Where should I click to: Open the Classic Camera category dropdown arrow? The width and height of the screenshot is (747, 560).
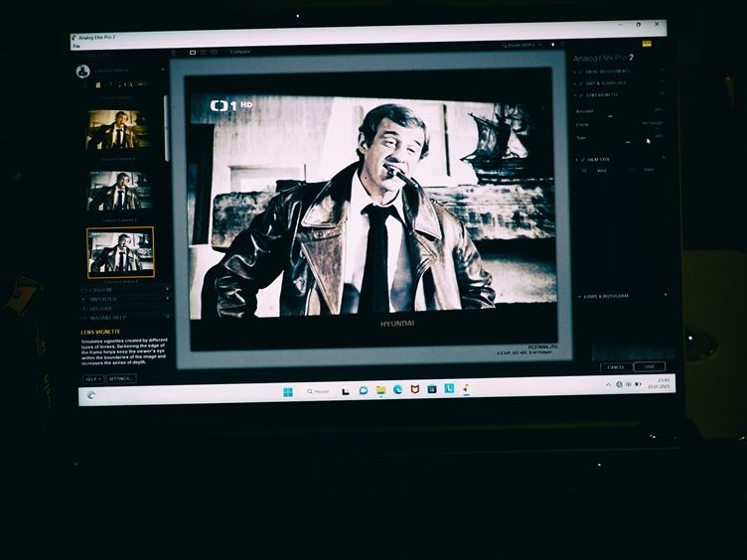click(x=163, y=70)
